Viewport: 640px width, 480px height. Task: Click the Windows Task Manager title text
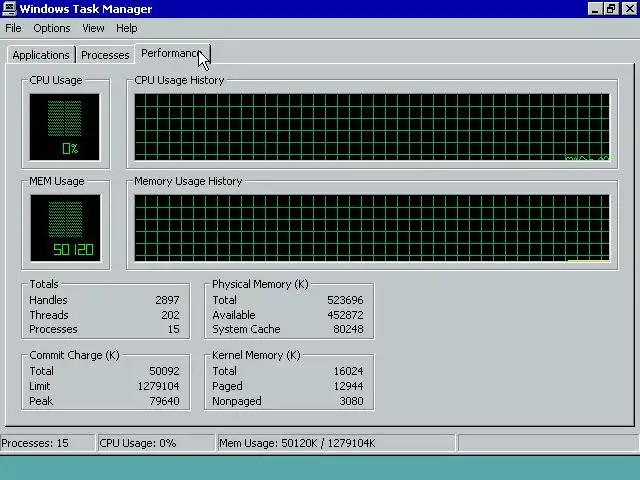[86, 9]
